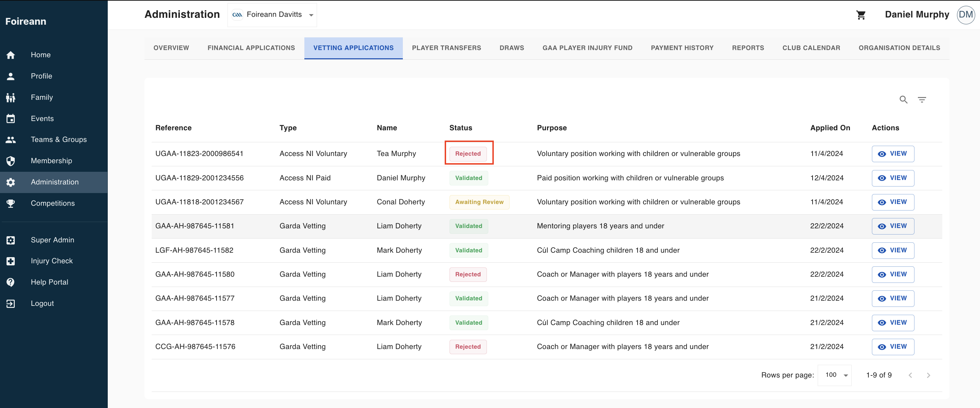
Task: Open the table filter icon
Action: pyautogui.click(x=922, y=100)
